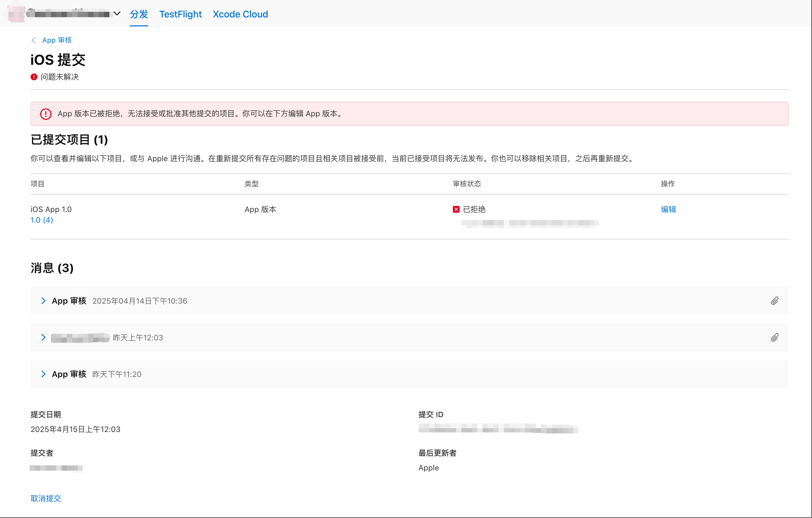Select the 分发 tab
The height and width of the screenshot is (518, 812).
pos(139,14)
